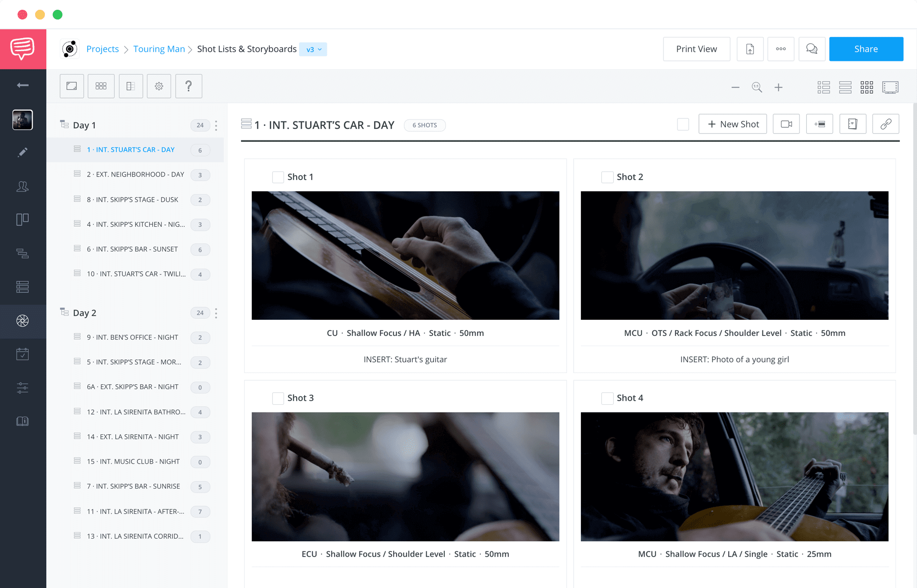Open the contacts/people panel in sidebar
The image size is (917, 588).
[22, 186]
